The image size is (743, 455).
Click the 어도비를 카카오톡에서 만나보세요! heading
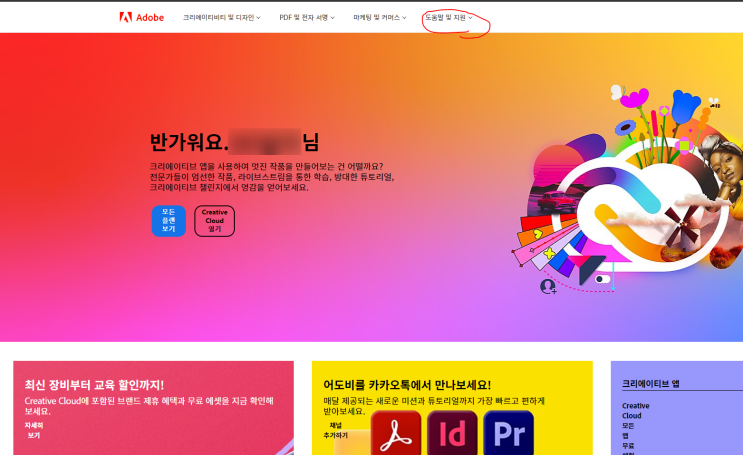coord(407,384)
